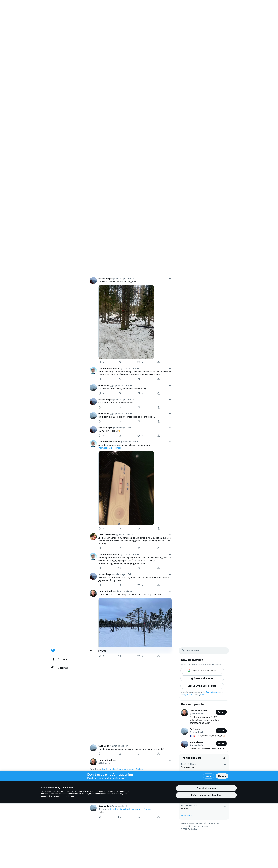Go back using the Tweet arrow

click(91, 651)
